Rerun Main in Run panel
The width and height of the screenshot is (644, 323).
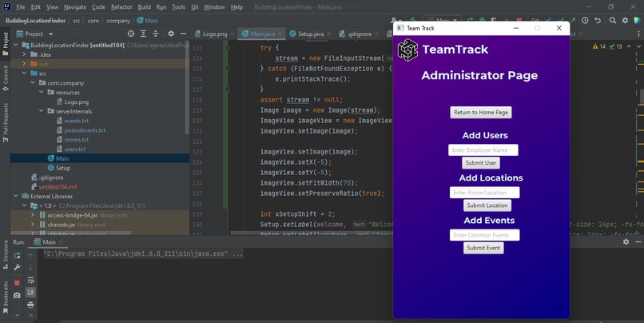[17, 256]
